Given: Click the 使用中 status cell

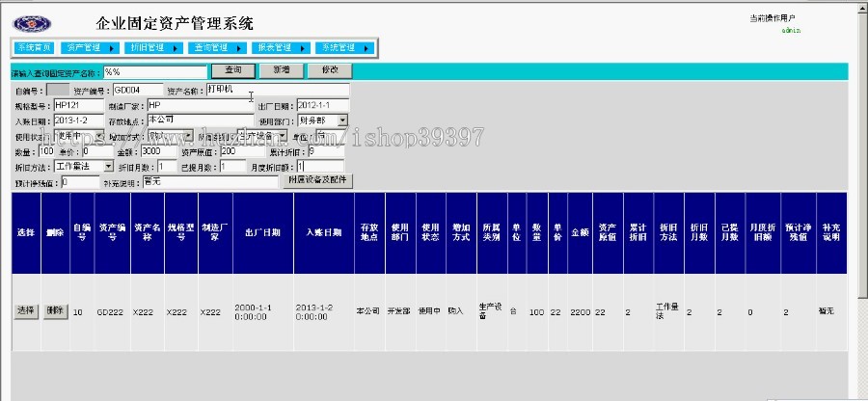Looking at the screenshot, I should click(x=429, y=310).
